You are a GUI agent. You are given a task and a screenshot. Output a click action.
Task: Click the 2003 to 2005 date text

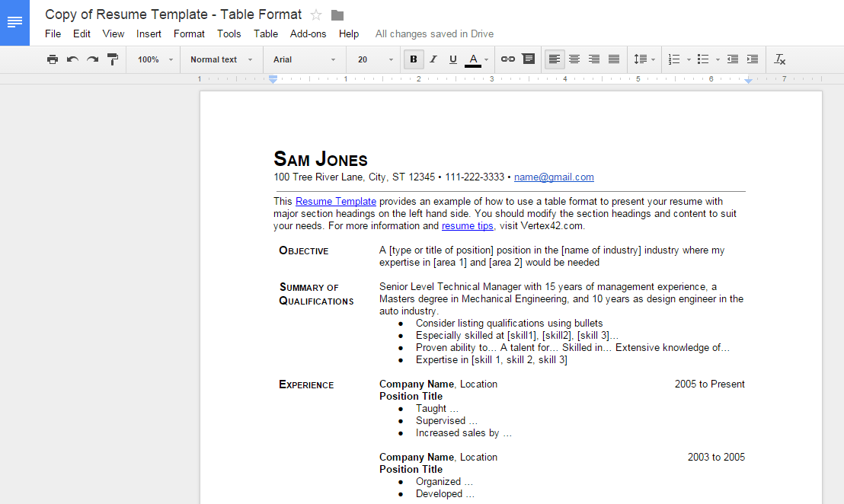pyautogui.click(x=716, y=458)
